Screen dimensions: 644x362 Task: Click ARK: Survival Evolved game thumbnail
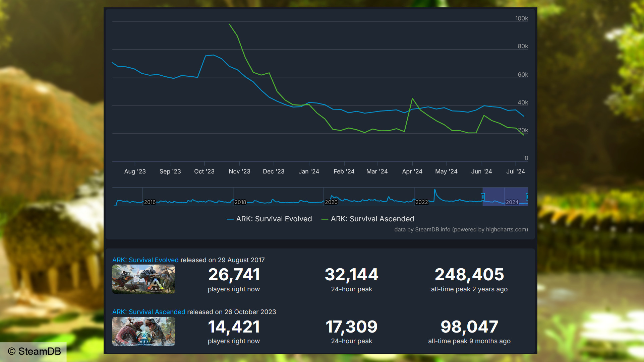pyautogui.click(x=143, y=279)
